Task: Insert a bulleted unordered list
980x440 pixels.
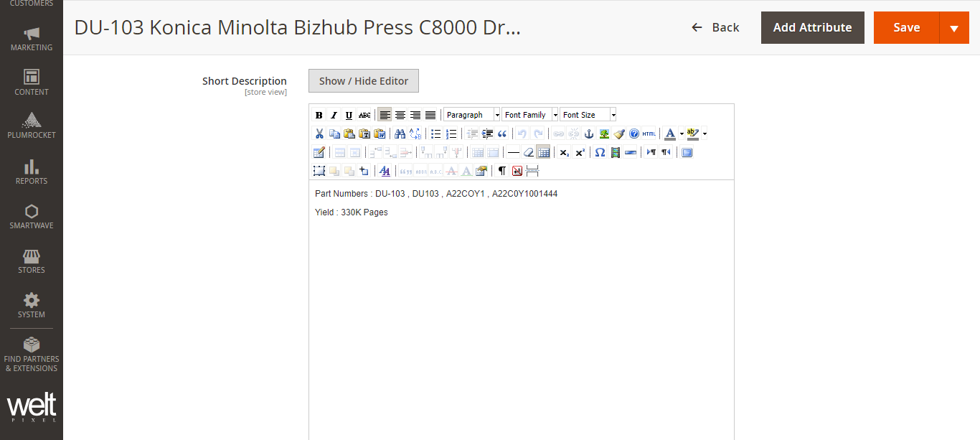Action: (x=436, y=134)
